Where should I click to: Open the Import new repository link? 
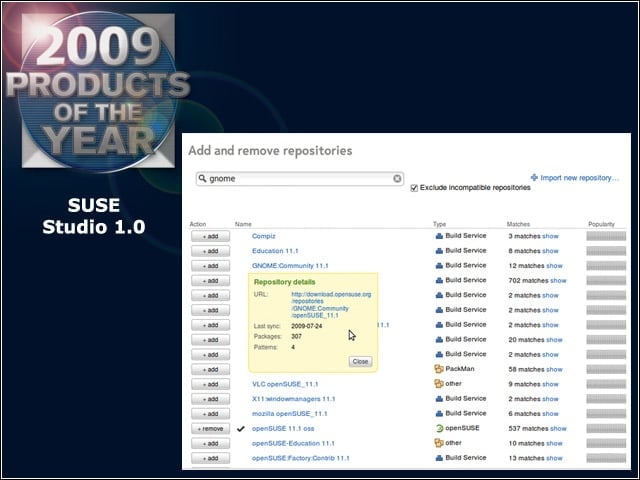(x=579, y=178)
